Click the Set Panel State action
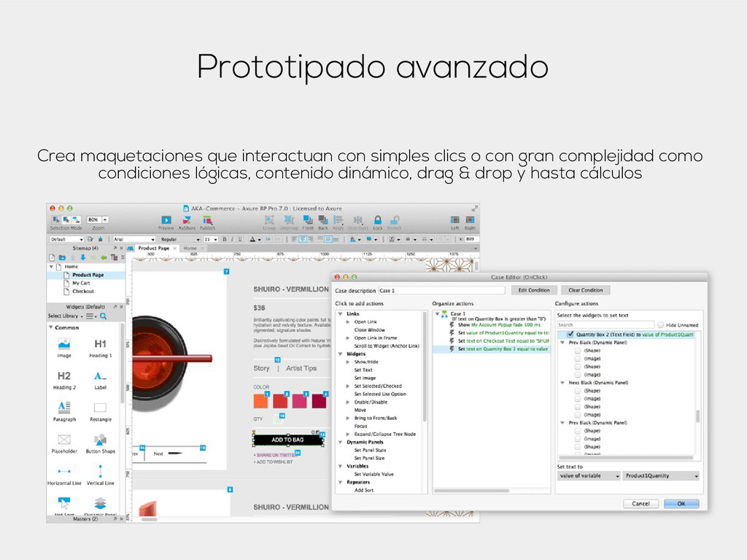This screenshot has width=747, height=560. pyautogui.click(x=370, y=450)
